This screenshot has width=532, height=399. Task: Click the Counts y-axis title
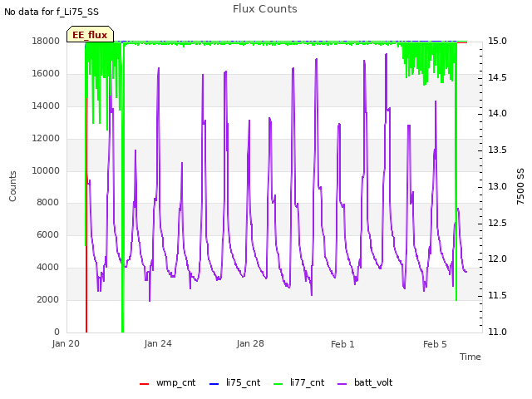[12, 186]
